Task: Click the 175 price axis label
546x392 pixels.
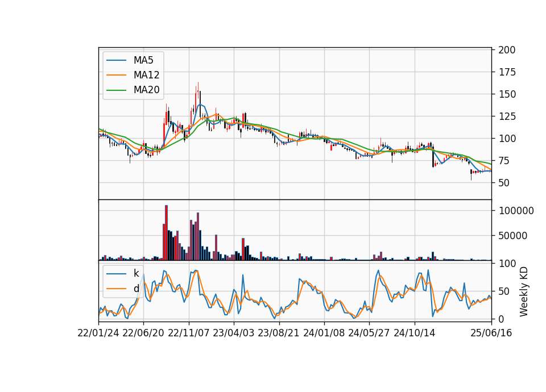Action: (x=507, y=72)
